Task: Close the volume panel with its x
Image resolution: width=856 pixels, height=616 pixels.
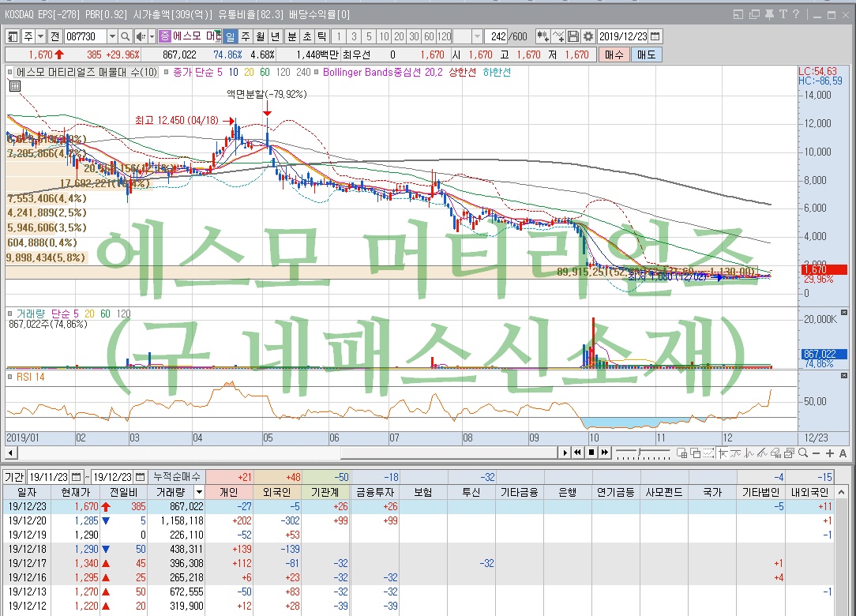Action: pos(844,313)
